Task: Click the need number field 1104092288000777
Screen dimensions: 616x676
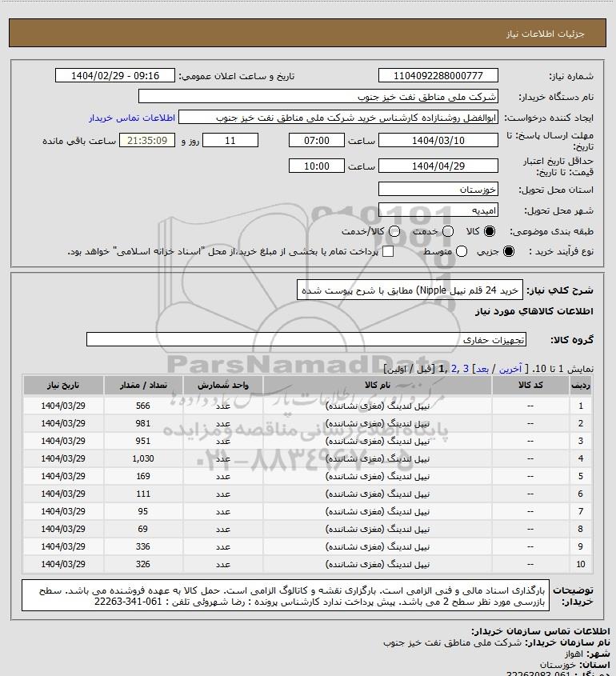Action: click(x=438, y=75)
